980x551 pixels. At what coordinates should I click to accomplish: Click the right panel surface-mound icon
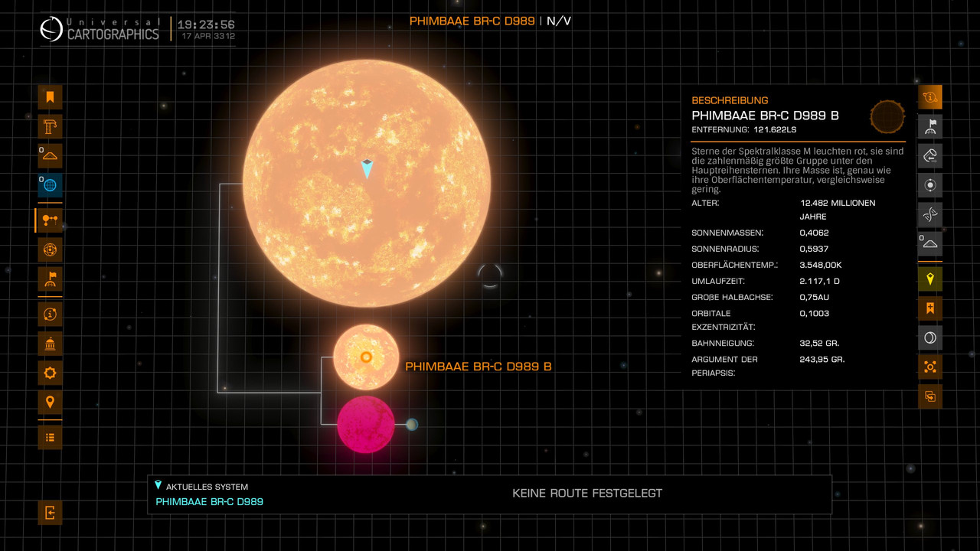930,243
